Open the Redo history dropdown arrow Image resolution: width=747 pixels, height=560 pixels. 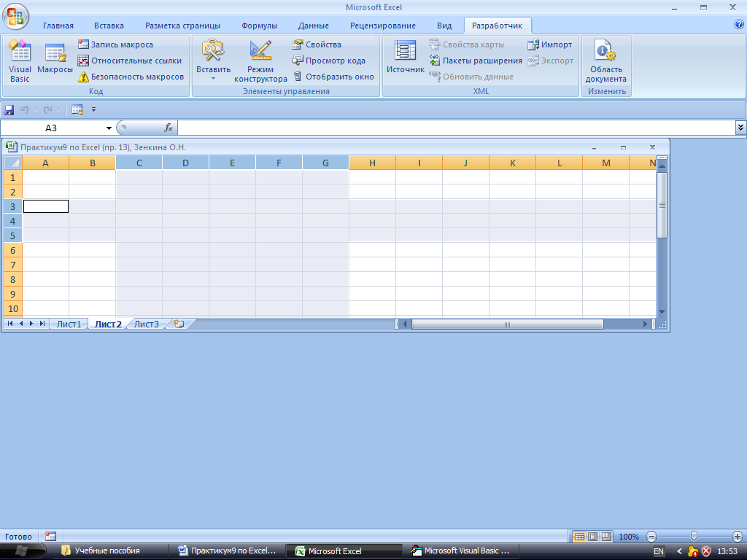pyautogui.click(x=58, y=110)
